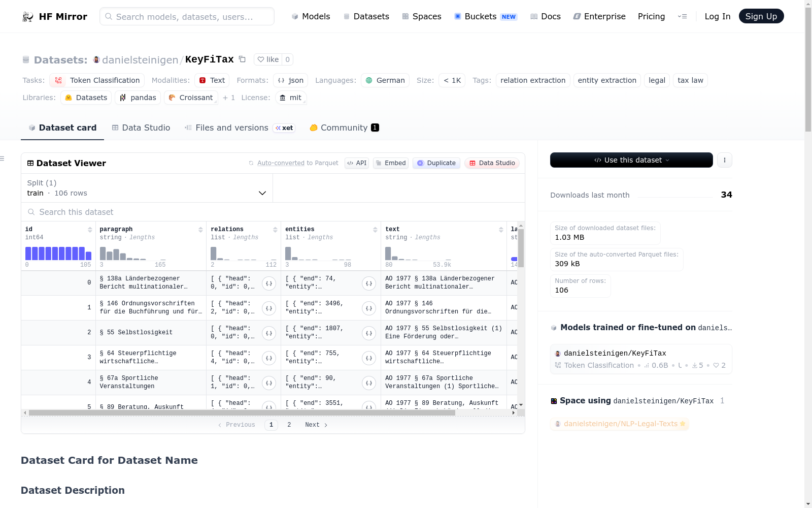
Task: Copy dataset name with the copy icon
Action: (x=243, y=59)
